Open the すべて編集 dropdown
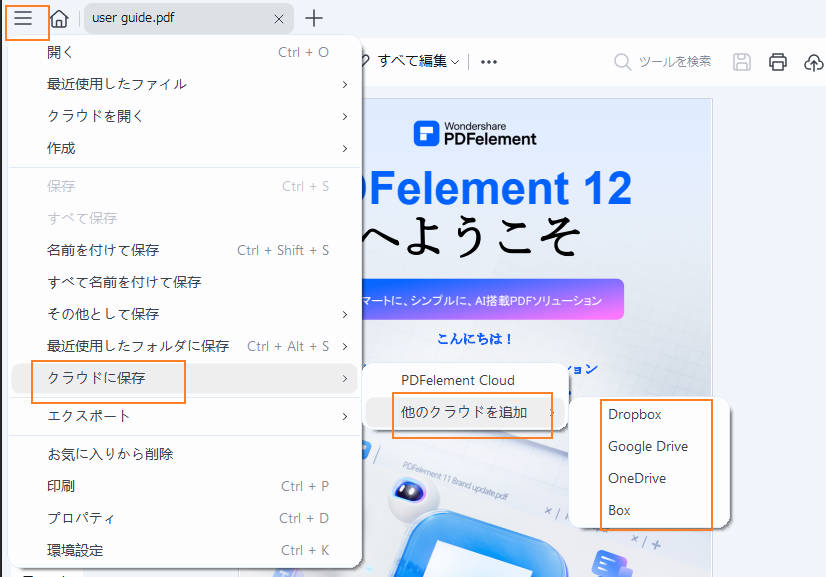 coord(413,61)
